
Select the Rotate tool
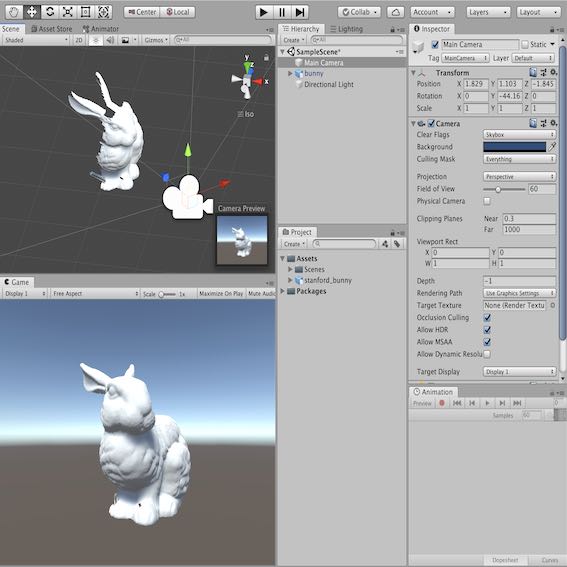coord(50,12)
